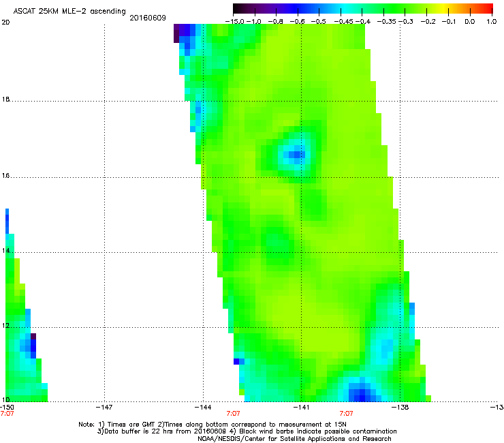
Task: Click the dark purple end of the color bar
Action: (x=238, y=9)
